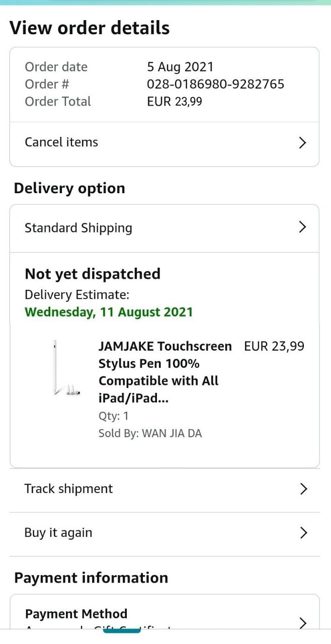This screenshot has height=644, width=331.
Task: Click the Order Total amount
Action: (x=175, y=102)
